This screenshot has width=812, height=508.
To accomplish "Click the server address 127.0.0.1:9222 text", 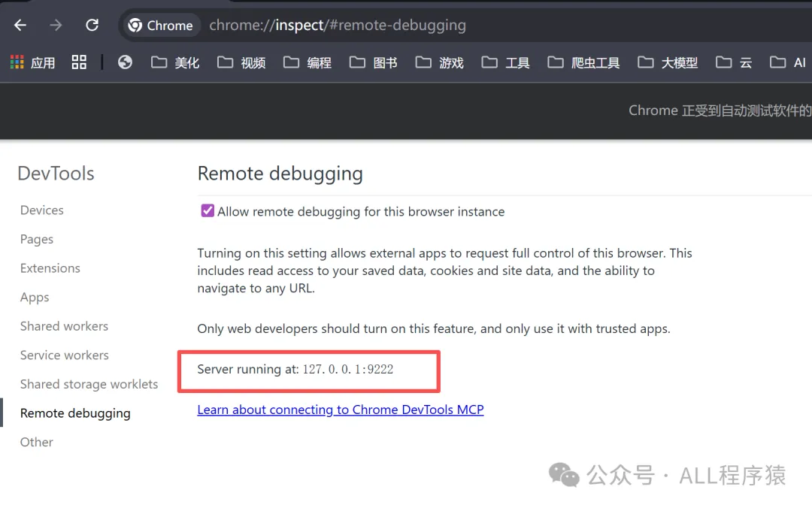I will pos(348,369).
